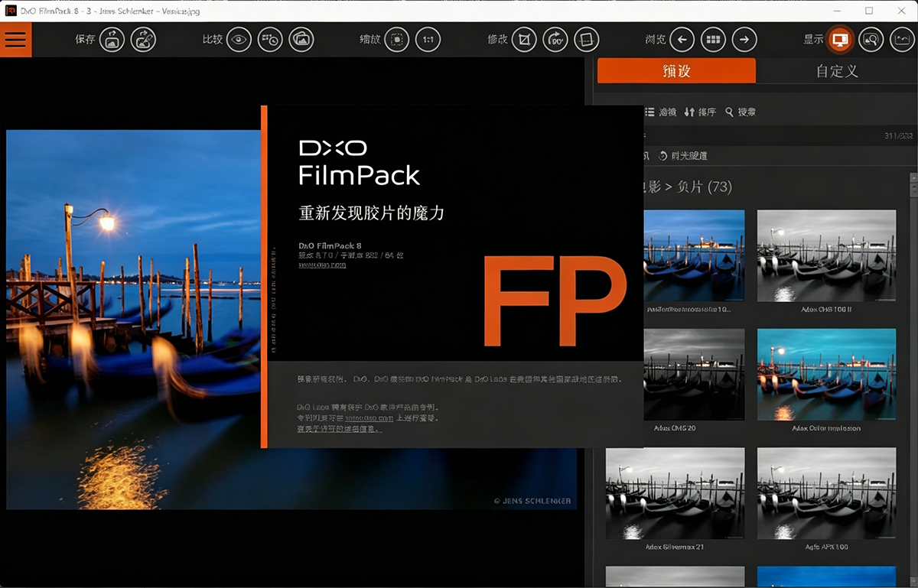Screen dimensions: 918x588
Task: Click the horizon straighten tool icon
Action: (586, 40)
